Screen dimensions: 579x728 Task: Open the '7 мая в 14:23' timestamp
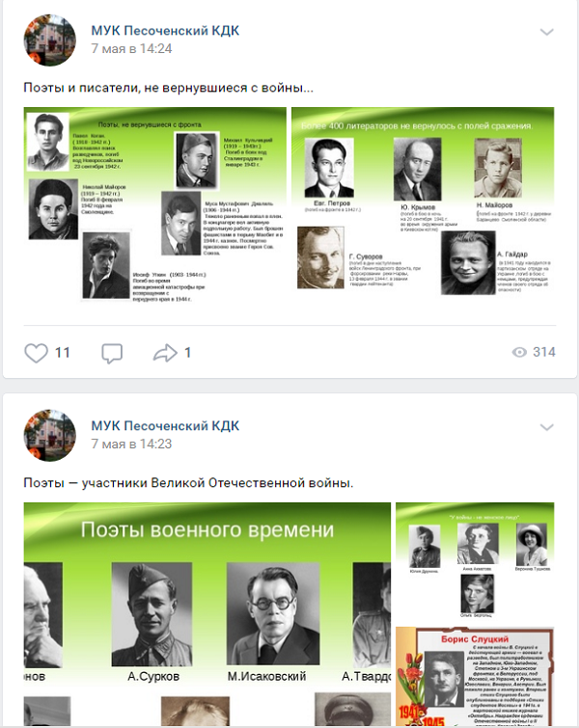(131, 444)
